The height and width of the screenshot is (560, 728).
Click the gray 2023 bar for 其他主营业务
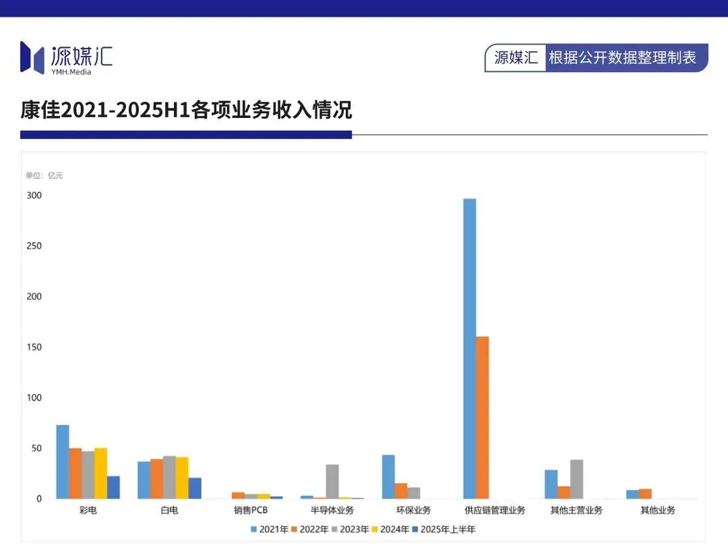[577, 479]
